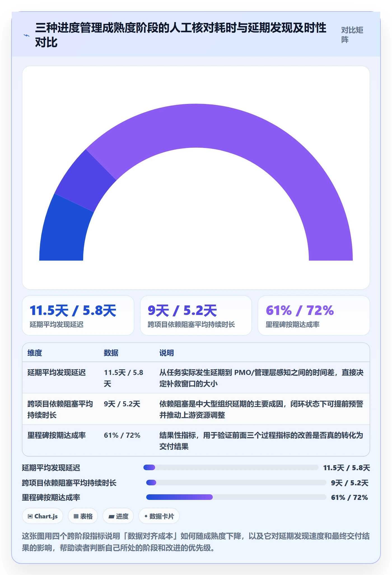This screenshot has width=392, height=575.
Task: Click the 61% / 72% data card
Action: coord(314,316)
